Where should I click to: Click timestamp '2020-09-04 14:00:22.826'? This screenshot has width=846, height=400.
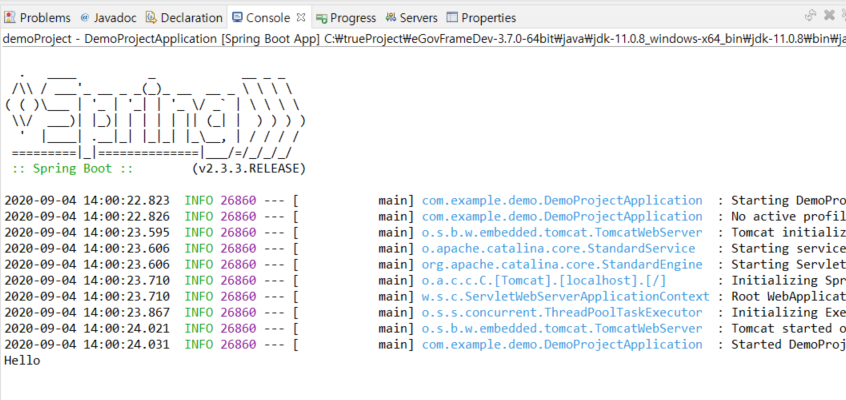[x=87, y=216]
